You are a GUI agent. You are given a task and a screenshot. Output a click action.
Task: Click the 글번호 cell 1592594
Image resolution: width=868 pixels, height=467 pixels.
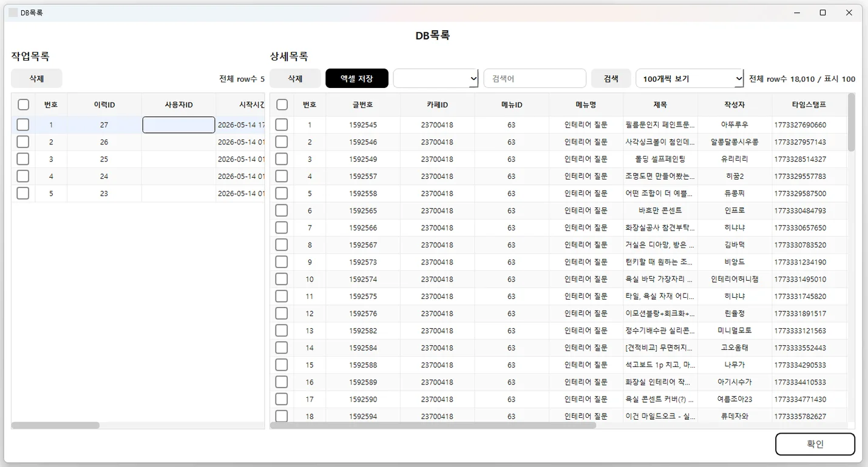point(363,416)
